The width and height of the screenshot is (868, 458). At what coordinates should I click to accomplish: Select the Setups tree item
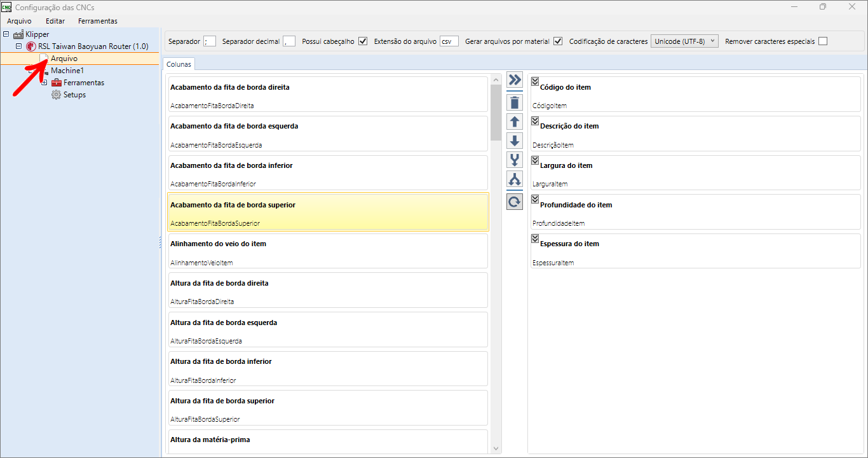74,95
